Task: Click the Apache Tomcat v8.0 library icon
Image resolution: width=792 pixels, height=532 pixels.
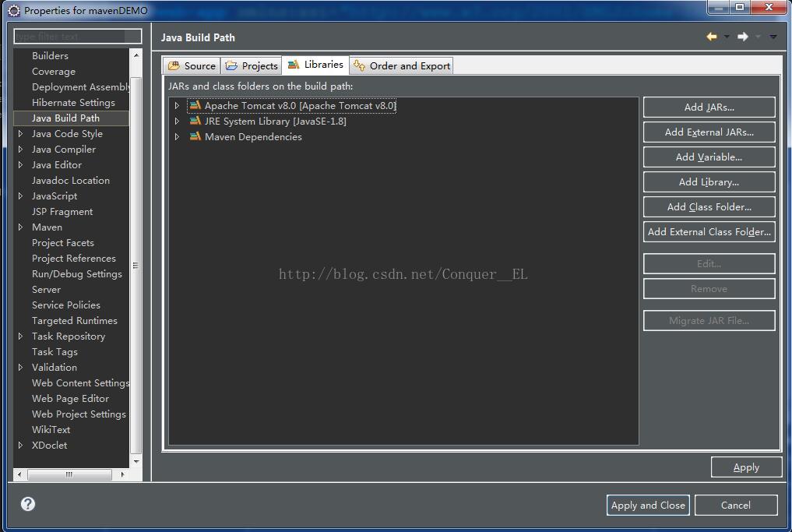Action: tap(195, 105)
